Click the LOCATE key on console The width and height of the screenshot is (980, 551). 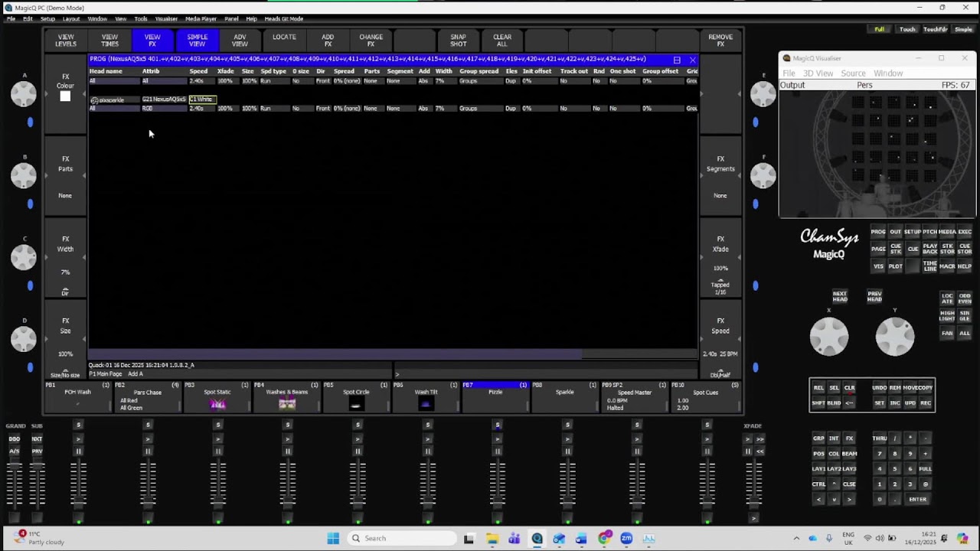947,298
